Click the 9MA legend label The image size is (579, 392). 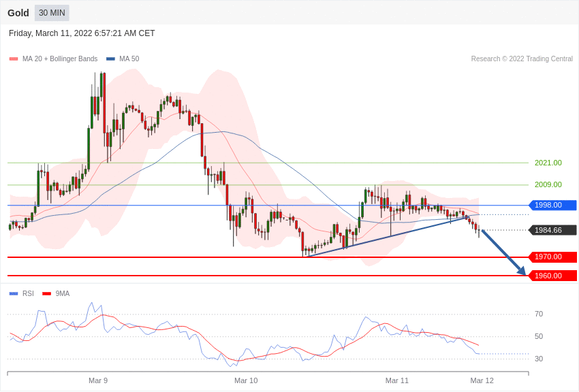(x=63, y=293)
